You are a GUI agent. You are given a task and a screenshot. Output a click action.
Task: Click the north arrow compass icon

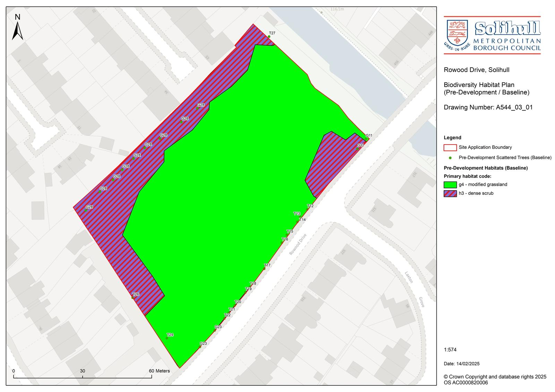coord(18,28)
